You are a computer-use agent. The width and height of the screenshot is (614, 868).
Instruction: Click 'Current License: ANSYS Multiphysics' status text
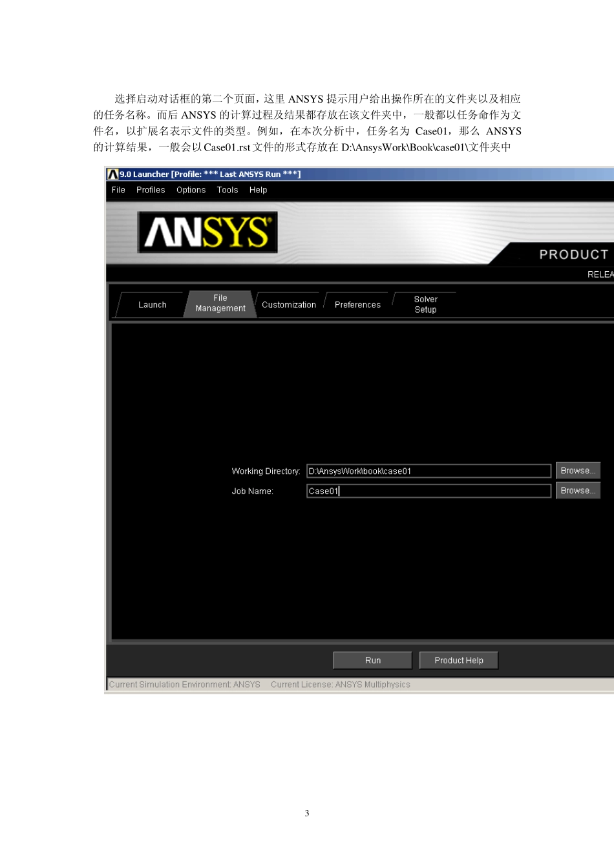point(340,685)
